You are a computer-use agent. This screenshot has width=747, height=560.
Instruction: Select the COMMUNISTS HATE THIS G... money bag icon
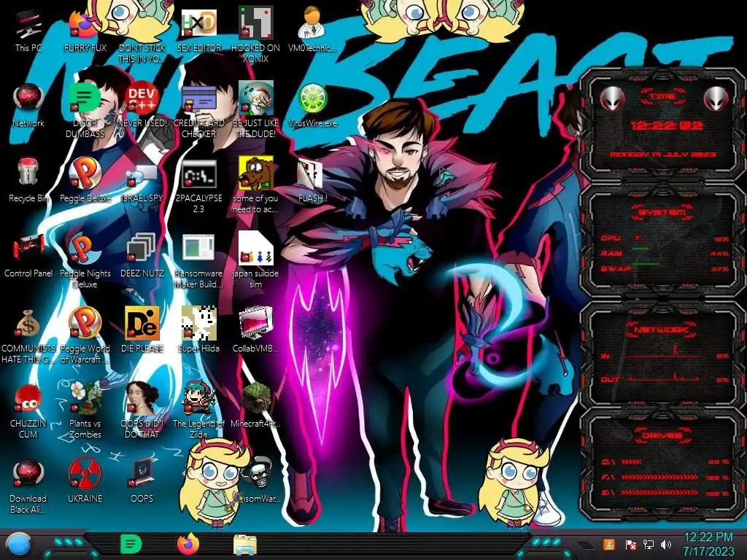(28, 324)
